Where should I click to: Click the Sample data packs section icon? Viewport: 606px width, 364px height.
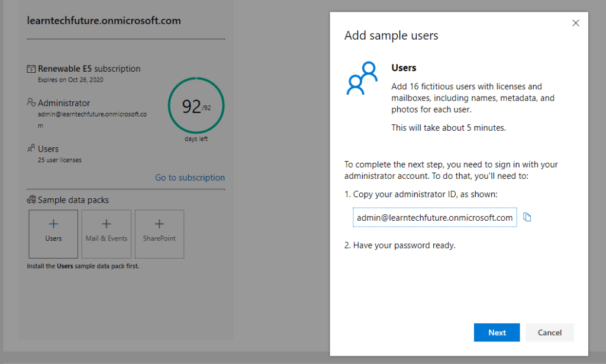[30, 199]
